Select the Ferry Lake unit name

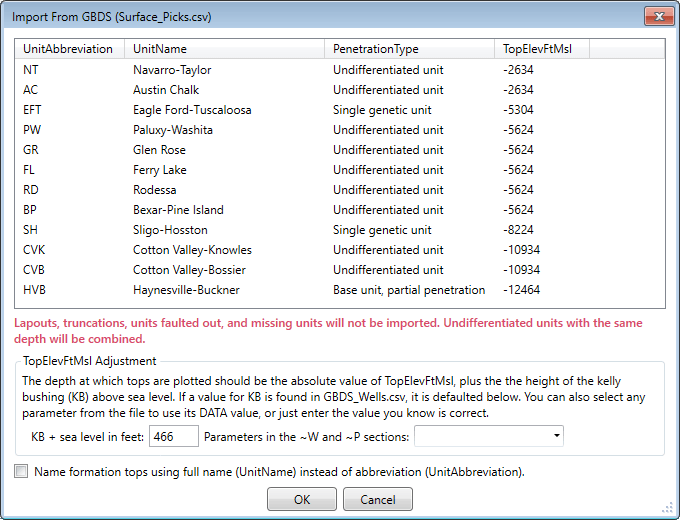(x=160, y=170)
